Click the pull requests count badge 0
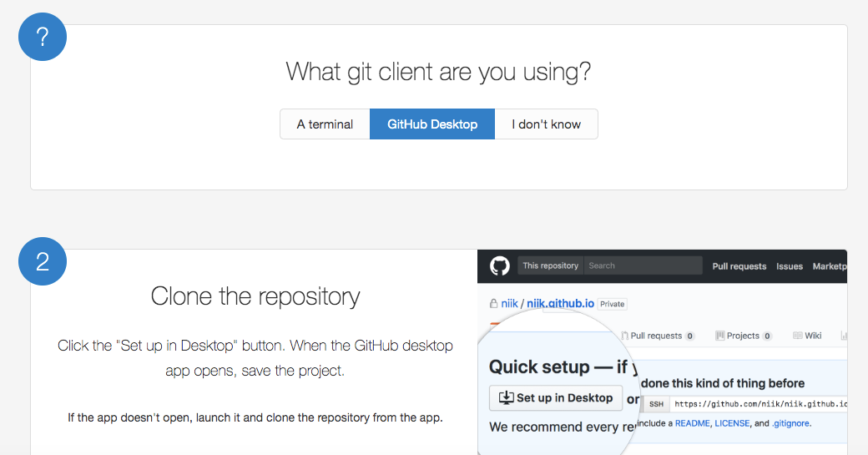Image resolution: width=868 pixels, height=455 pixels. pyautogui.click(x=689, y=336)
